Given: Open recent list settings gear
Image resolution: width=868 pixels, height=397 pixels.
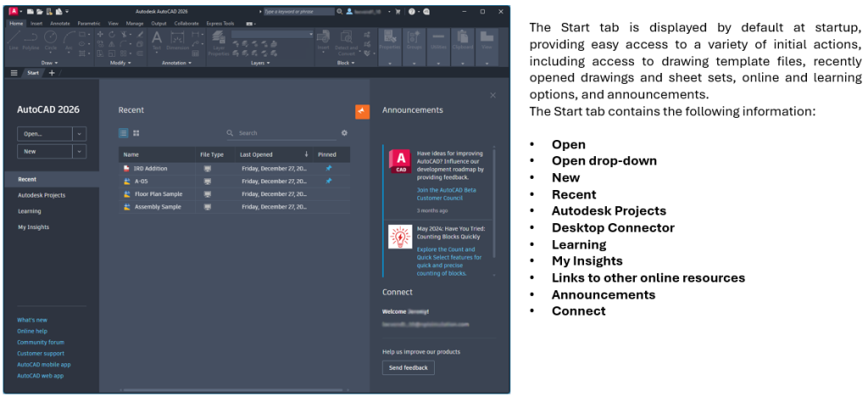Looking at the screenshot, I should (x=344, y=133).
